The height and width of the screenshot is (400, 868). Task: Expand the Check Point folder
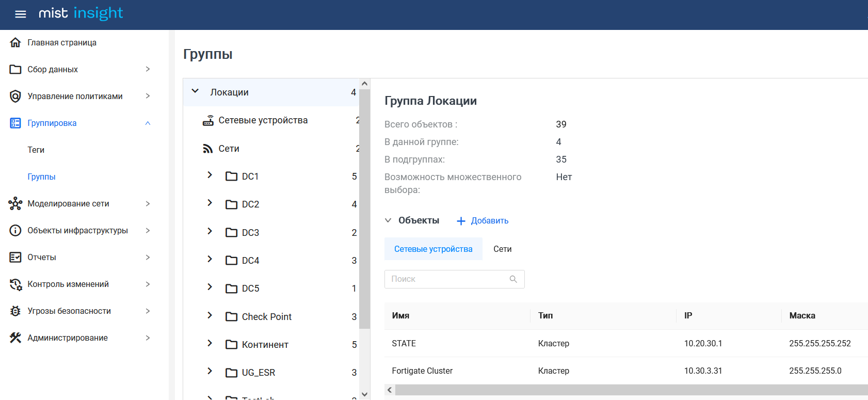(210, 315)
